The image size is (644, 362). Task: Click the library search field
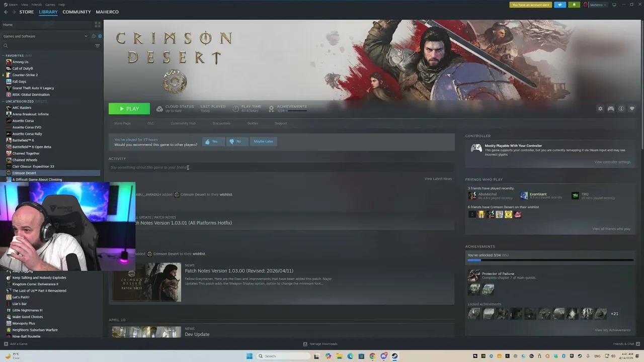[x=48, y=46]
